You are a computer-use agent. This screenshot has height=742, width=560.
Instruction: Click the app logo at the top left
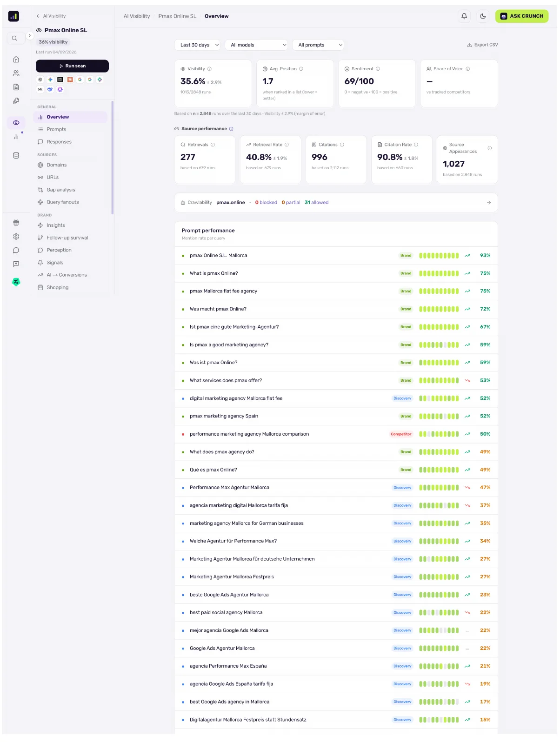14,16
